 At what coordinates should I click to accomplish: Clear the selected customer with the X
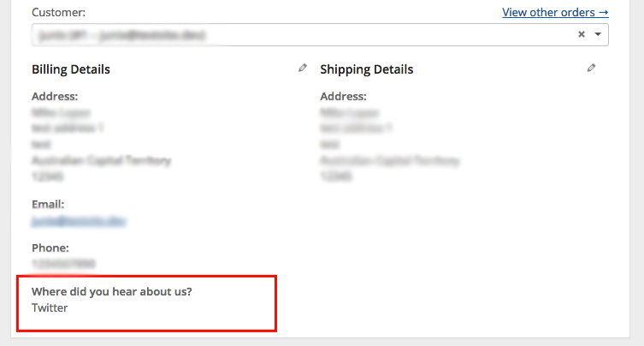click(x=582, y=34)
